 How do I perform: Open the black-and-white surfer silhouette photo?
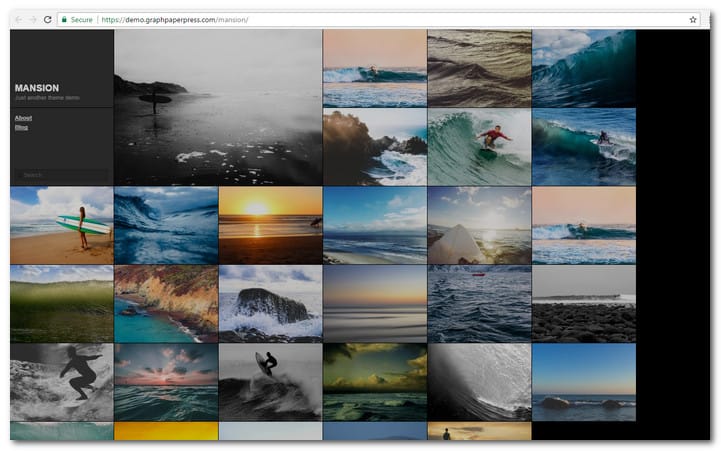coord(62,381)
